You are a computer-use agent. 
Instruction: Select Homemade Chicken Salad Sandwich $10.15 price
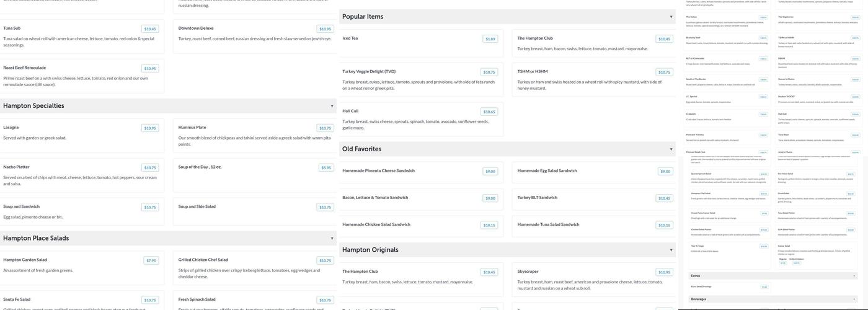(x=489, y=226)
